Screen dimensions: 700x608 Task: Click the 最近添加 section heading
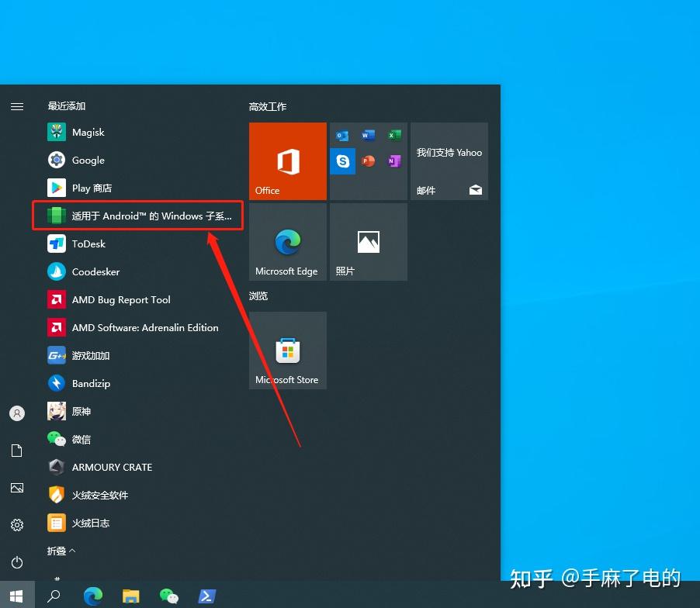pyautogui.click(x=67, y=105)
